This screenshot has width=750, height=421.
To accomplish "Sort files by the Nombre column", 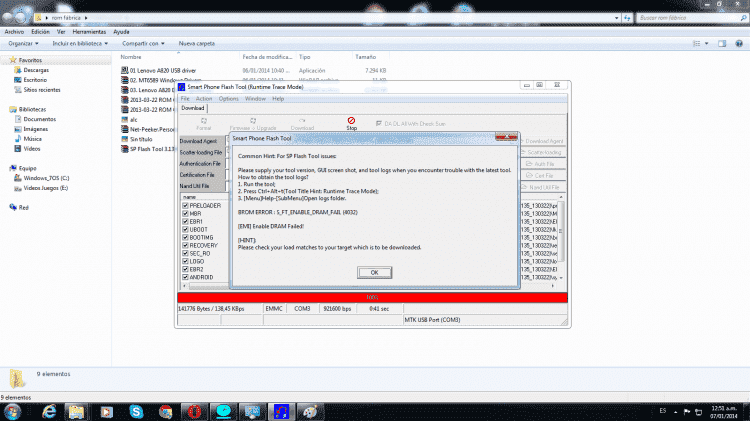I will pyautogui.click(x=131, y=57).
